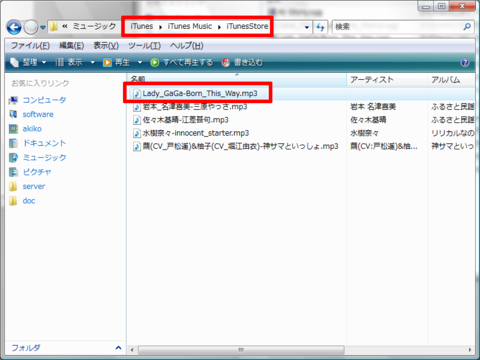Click the blue help question mark icon
The width and height of the screenshot is (480, 360).
coord(465,62)
